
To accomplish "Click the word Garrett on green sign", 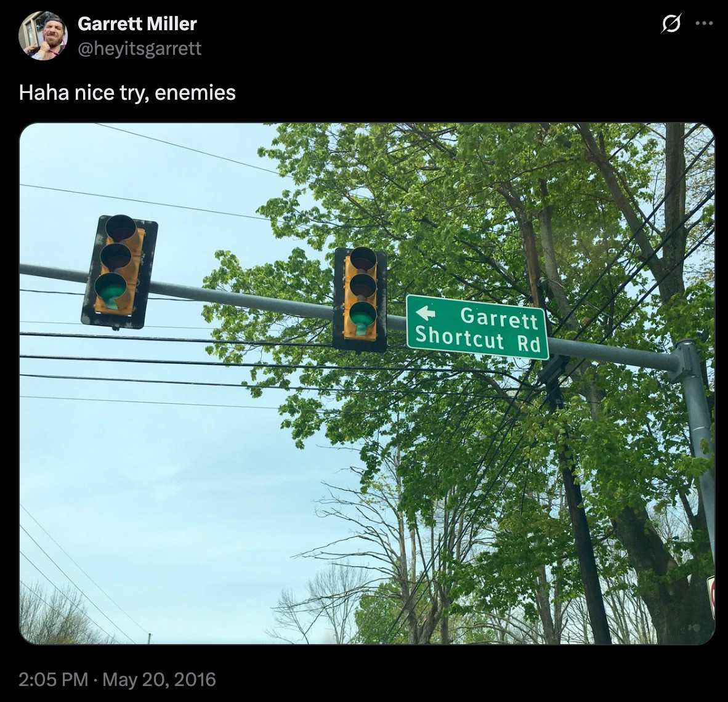I will [499, 318].
